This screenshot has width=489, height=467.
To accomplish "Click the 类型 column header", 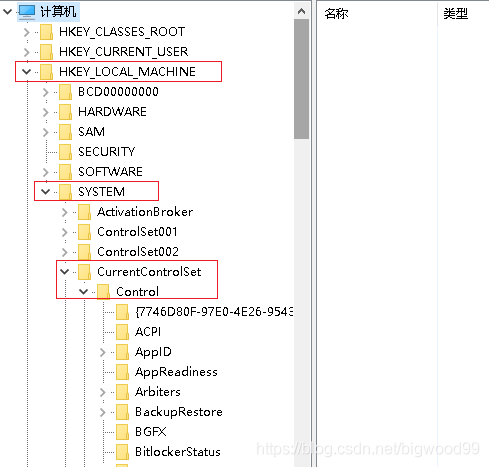I will (455, 14).
